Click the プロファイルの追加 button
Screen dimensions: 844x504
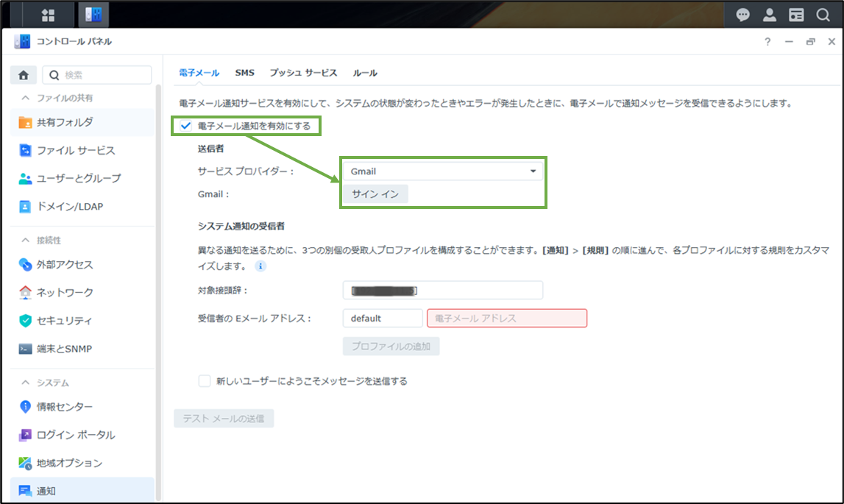tap(391, 347)
